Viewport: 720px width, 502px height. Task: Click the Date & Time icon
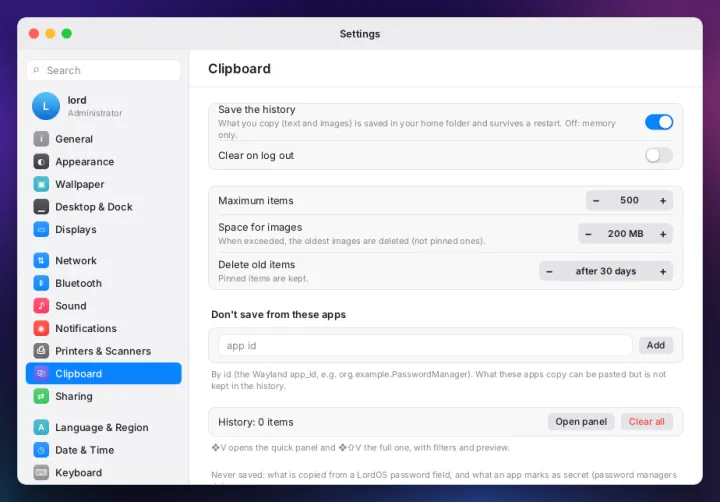[x=41, y=450]
